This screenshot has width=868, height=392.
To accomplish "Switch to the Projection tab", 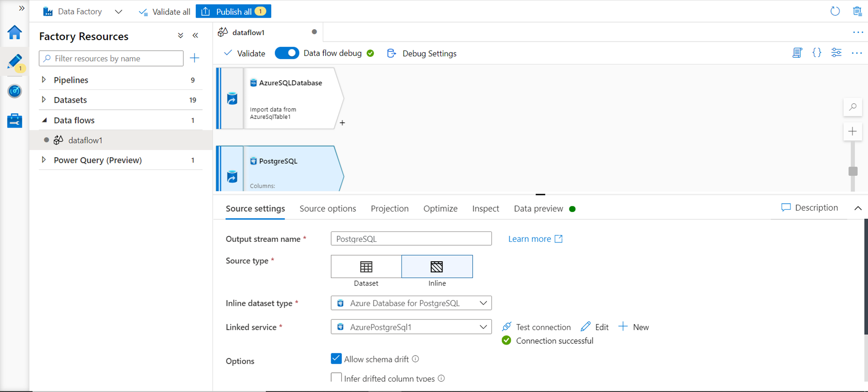I will click(389, 209).
